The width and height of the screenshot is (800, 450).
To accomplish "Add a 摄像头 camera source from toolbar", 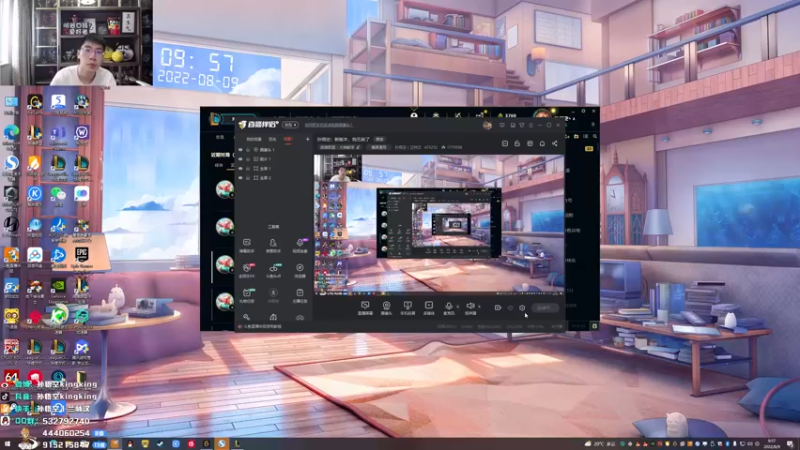I will [386, 308].
